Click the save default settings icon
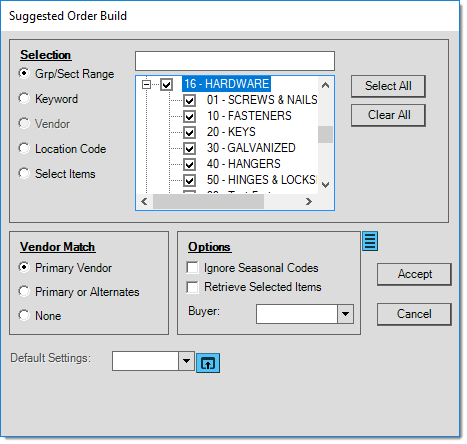This screenshot has width=467, height=444. (208, 363)
